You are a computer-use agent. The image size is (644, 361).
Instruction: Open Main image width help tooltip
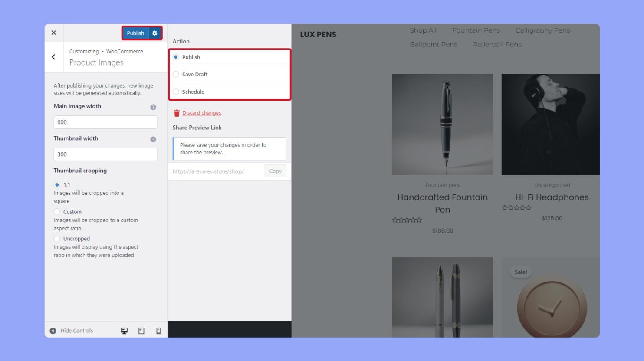(153, 107)
